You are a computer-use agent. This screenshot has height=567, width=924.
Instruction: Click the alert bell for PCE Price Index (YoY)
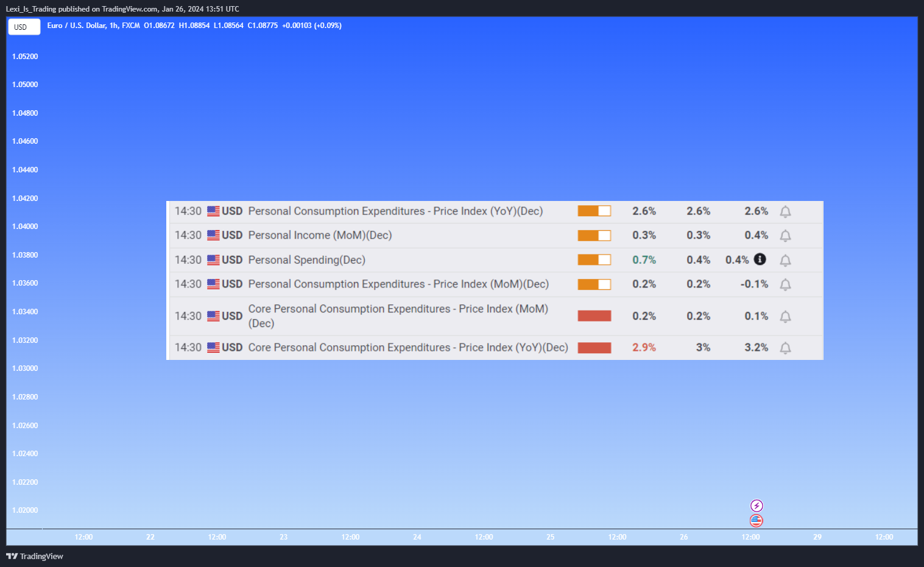coord(785,212)
